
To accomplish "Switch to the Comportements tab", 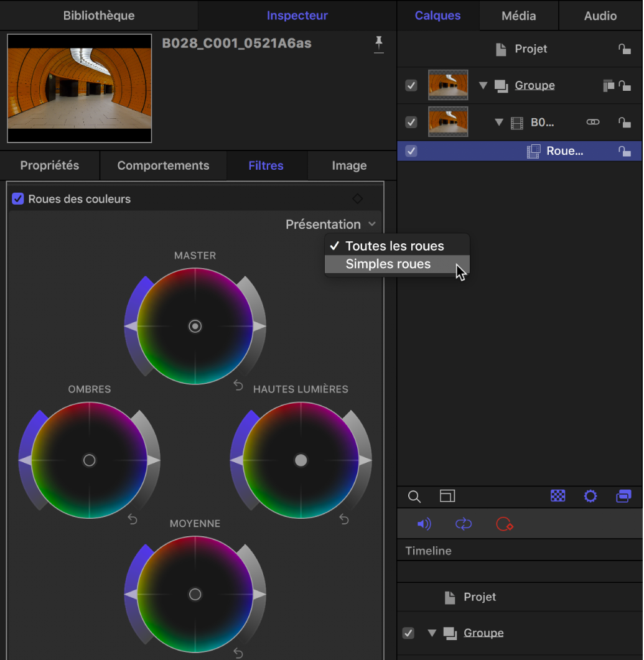I will pos(163,166).
